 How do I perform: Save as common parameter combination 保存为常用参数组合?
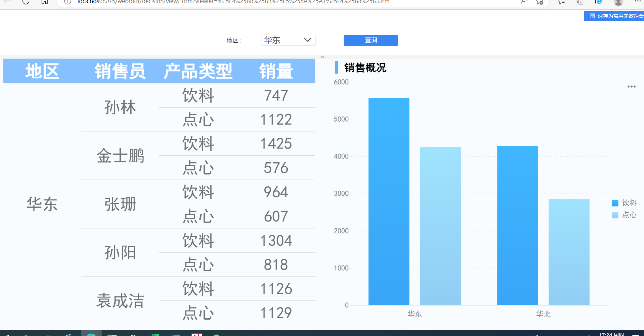point(614,16)
